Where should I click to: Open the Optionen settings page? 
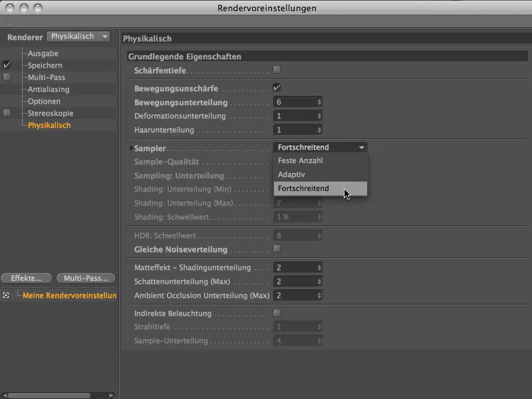pos(44,101)
